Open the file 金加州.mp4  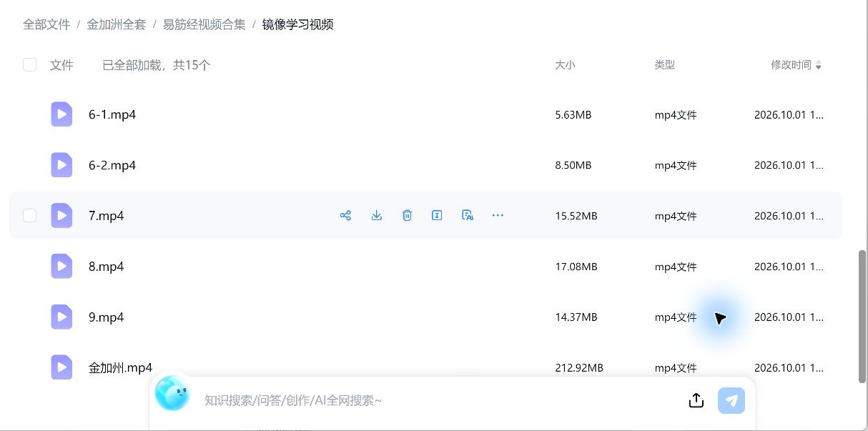pyautogui.click(x=121, y=368)
